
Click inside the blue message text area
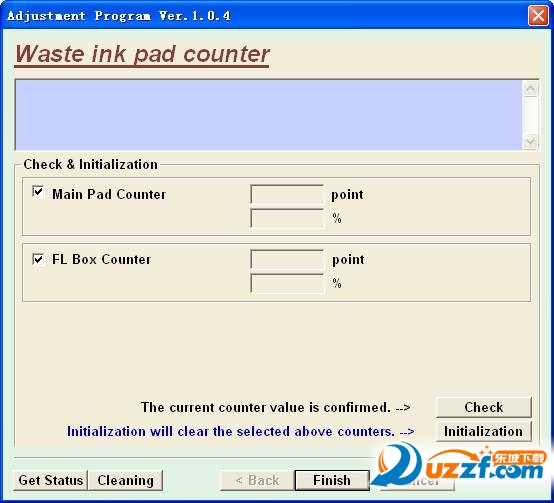point(269,115)
